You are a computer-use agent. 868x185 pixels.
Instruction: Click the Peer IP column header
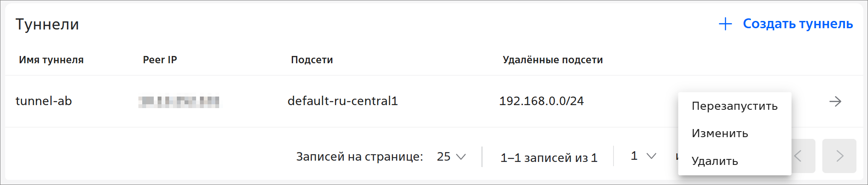pyautogui.click(x=160, y=60)
